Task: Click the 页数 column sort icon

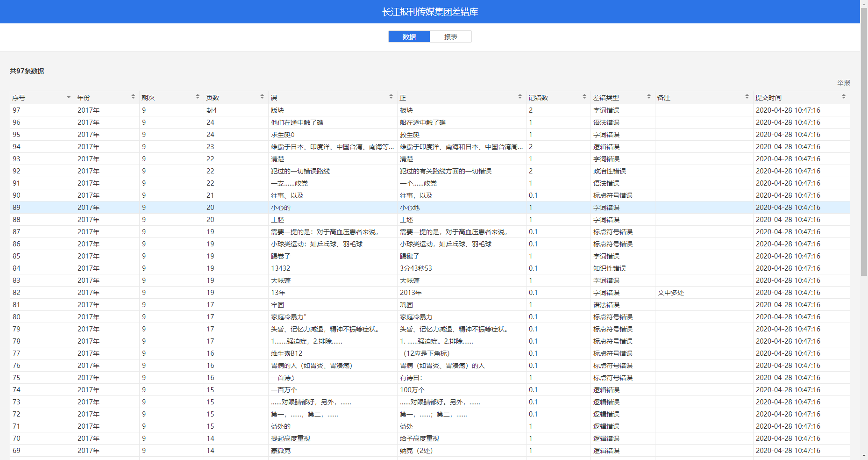Action: click(262, 97)
